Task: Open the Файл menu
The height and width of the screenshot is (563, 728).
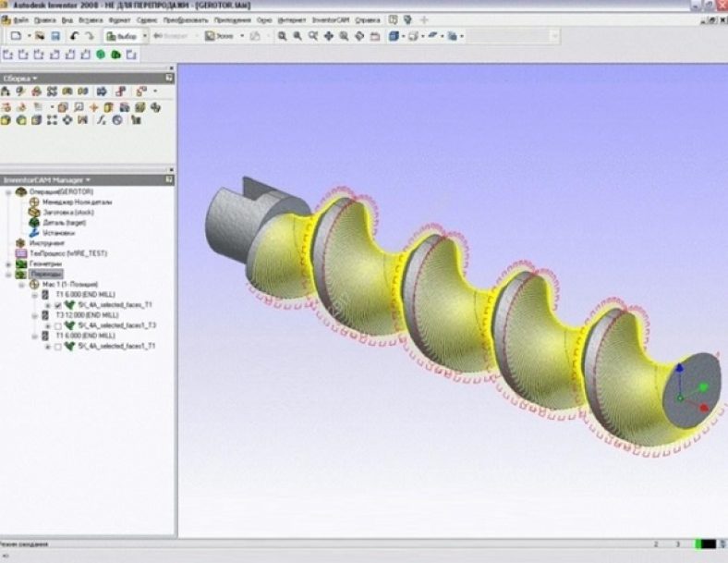Action: coord(20,20)
